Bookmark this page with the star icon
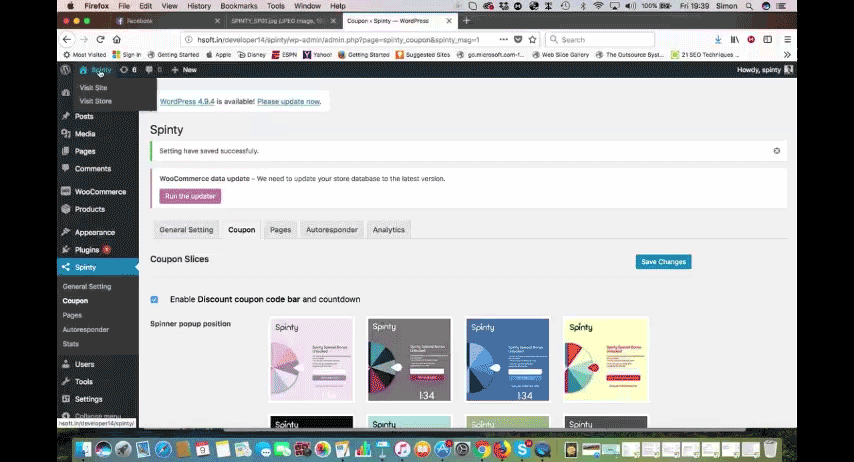This screenshot has width=854, height=462. click(x=533, y=39)
